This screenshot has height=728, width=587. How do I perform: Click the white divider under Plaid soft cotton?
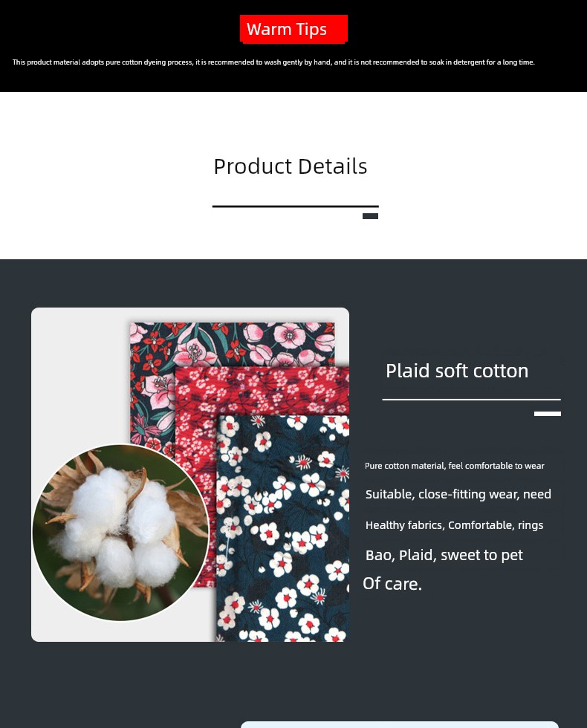point(471,400)
